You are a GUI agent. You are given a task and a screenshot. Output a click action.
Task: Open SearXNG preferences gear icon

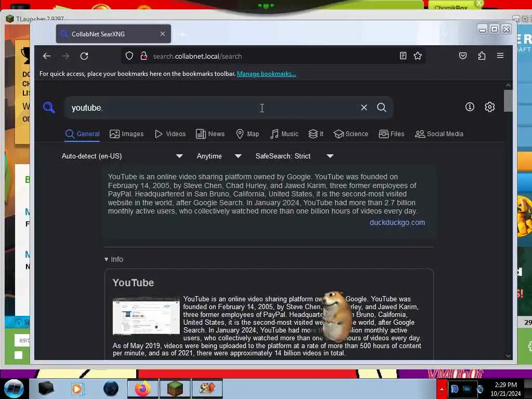click(x=489, y=107)
